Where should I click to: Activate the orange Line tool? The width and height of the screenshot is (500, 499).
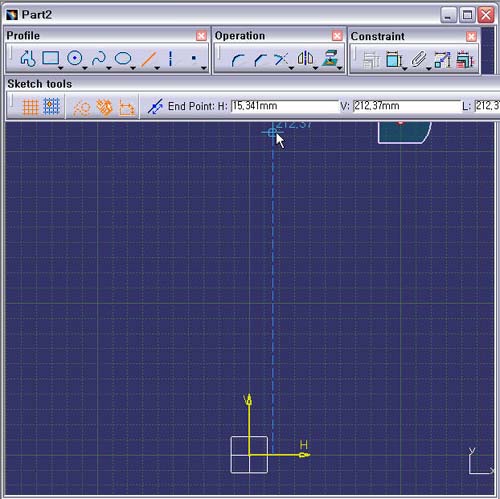(149, 59)
